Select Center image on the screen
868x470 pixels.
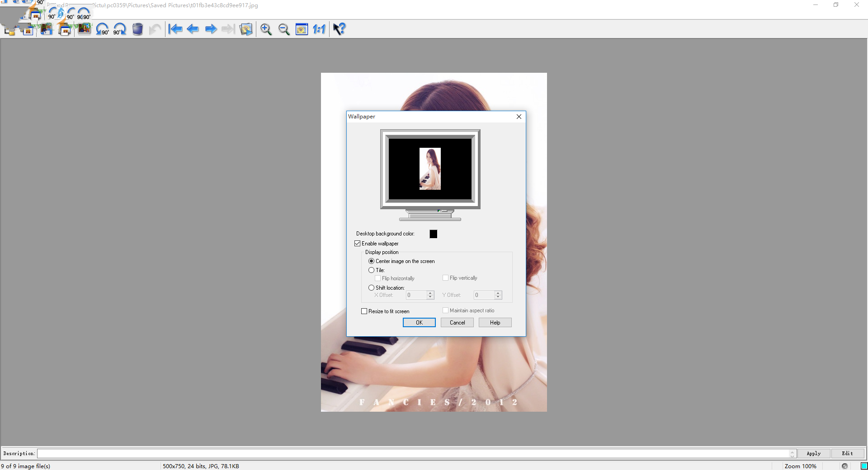coord(372,261)
